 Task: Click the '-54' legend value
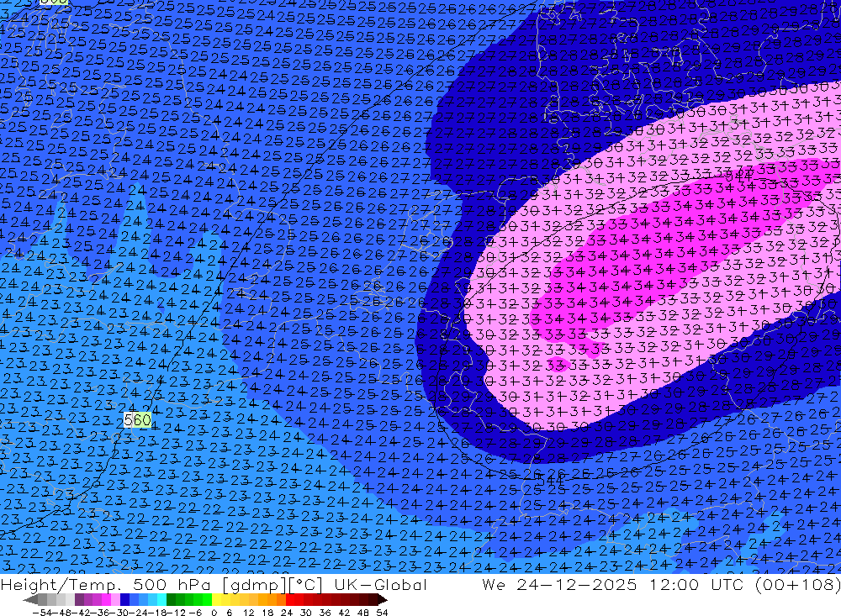42,613
